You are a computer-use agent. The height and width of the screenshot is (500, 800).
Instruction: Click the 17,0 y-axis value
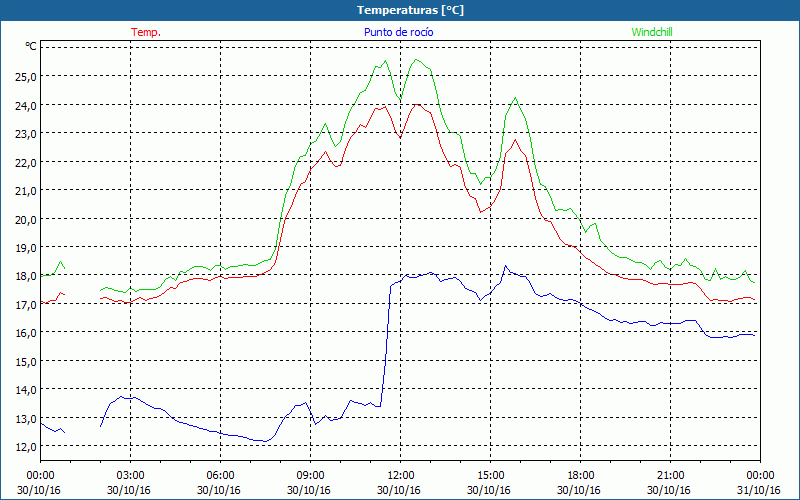tap(27, 304)
